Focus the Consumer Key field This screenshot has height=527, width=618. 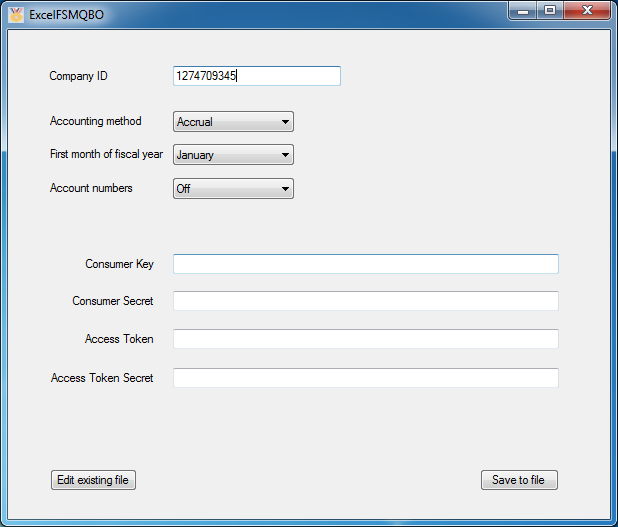(366, 264)
